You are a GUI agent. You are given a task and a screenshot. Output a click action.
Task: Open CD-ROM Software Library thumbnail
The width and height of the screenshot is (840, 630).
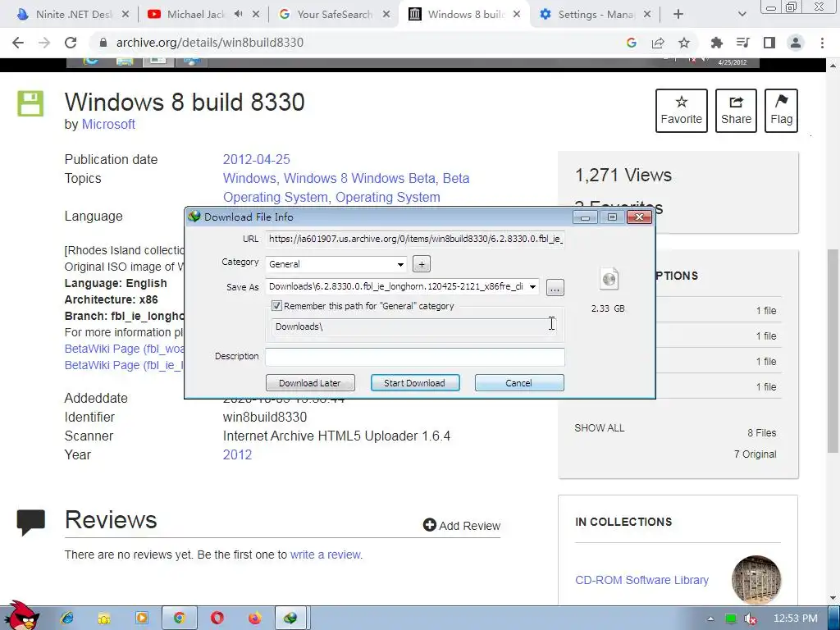coord(756,580)
